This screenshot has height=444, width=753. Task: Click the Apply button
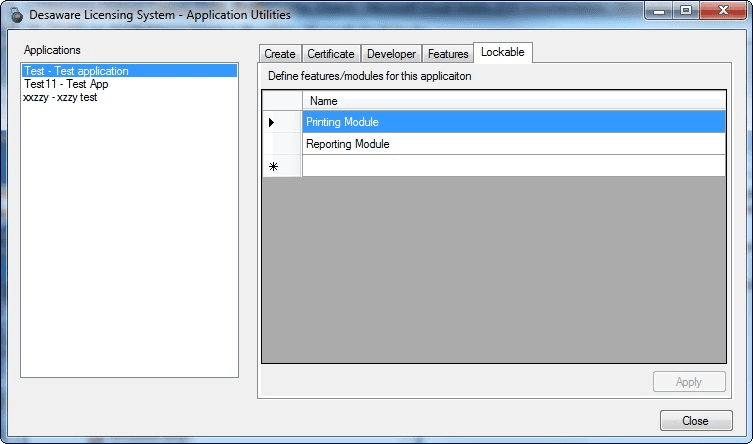pyautogui.click(x=689, y=382)
